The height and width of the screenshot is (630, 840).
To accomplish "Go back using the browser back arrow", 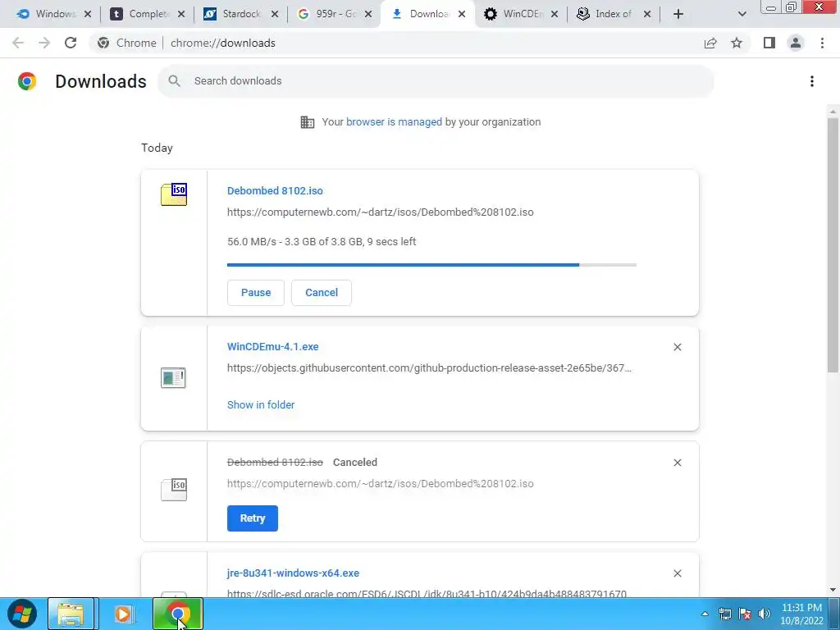I will click(x=18, y=43).
